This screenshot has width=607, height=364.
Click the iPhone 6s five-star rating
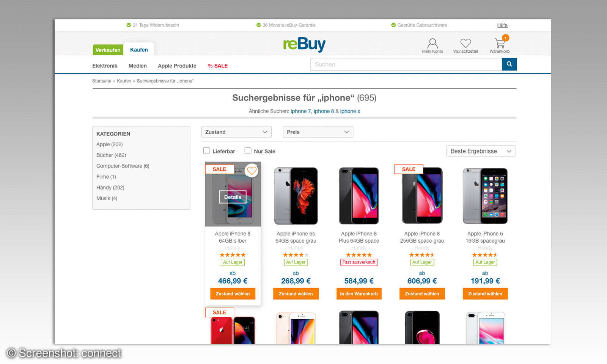(x=296, y=255)
